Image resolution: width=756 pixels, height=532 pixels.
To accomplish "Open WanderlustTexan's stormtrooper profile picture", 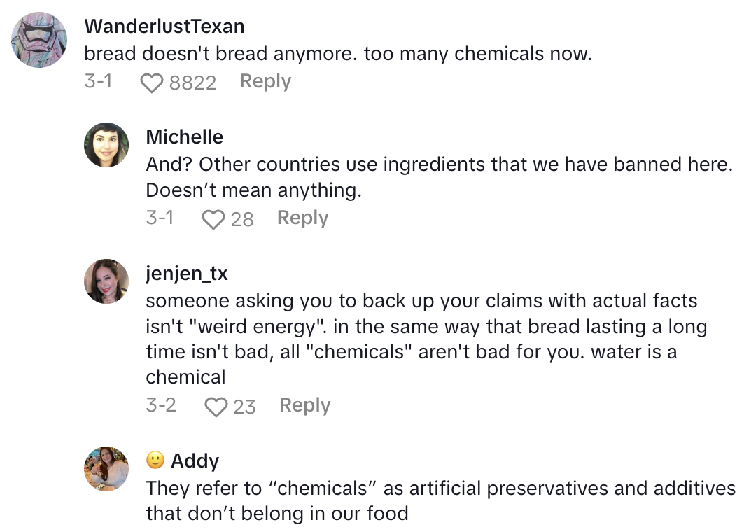I will (39, 40).
